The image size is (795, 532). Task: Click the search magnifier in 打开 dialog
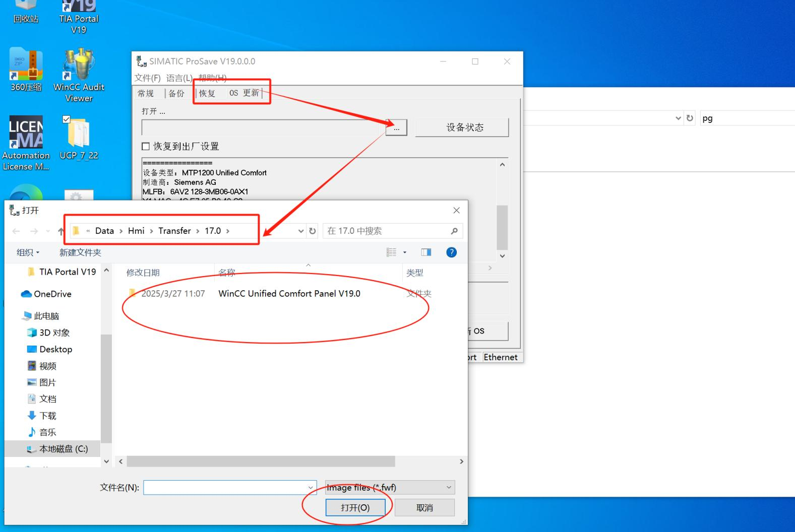(x=454, y=231)
